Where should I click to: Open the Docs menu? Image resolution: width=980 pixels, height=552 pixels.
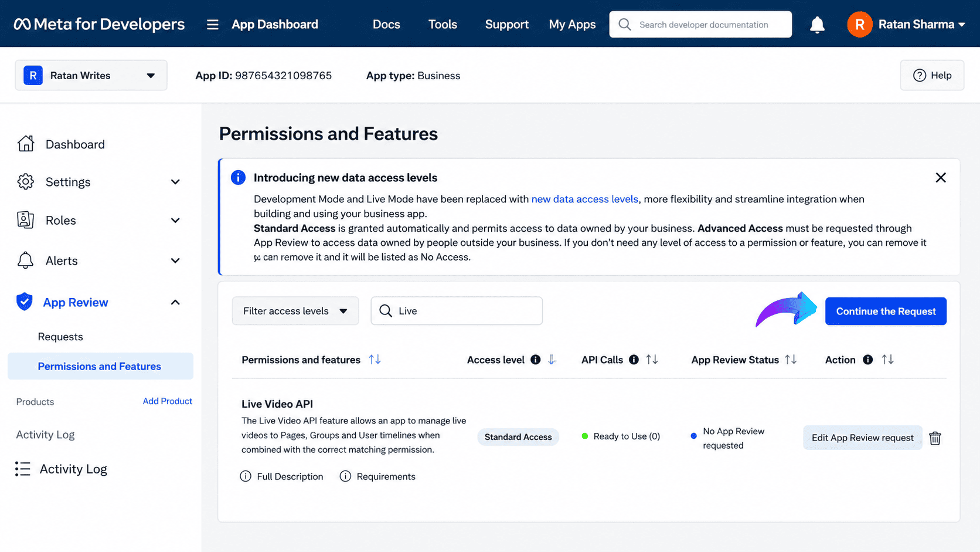coord(386,24)
